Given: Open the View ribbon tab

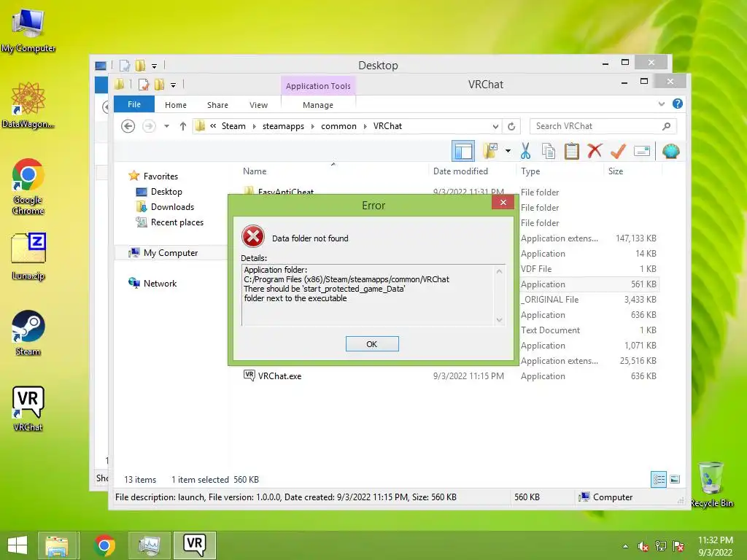Looking at the screenshot, I should coord(259,105).
